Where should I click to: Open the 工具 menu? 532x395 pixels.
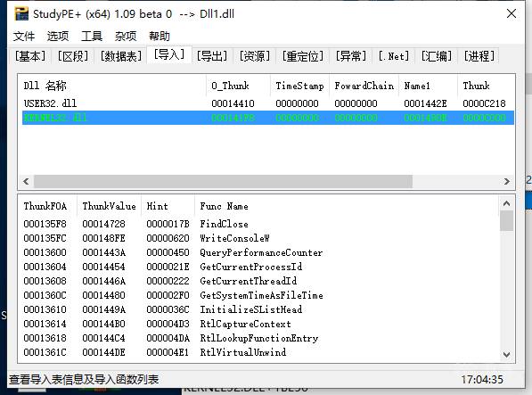(x=92, y=36)
